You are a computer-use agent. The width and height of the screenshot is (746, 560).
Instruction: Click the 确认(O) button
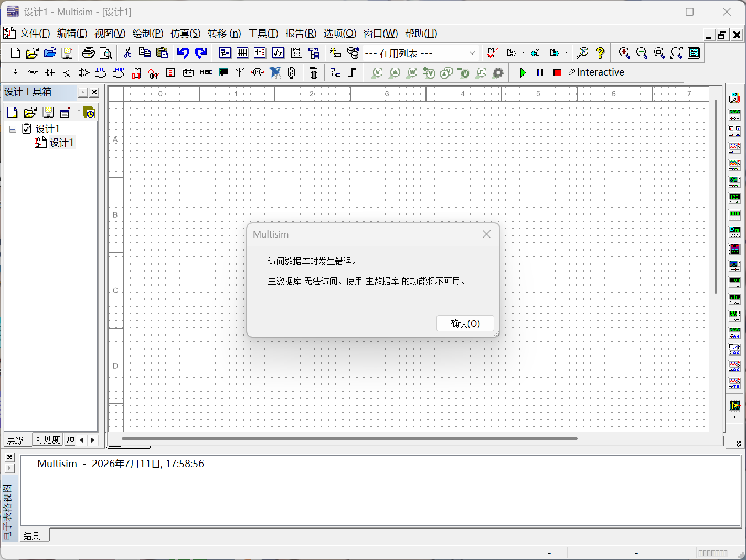pos(465,324)
